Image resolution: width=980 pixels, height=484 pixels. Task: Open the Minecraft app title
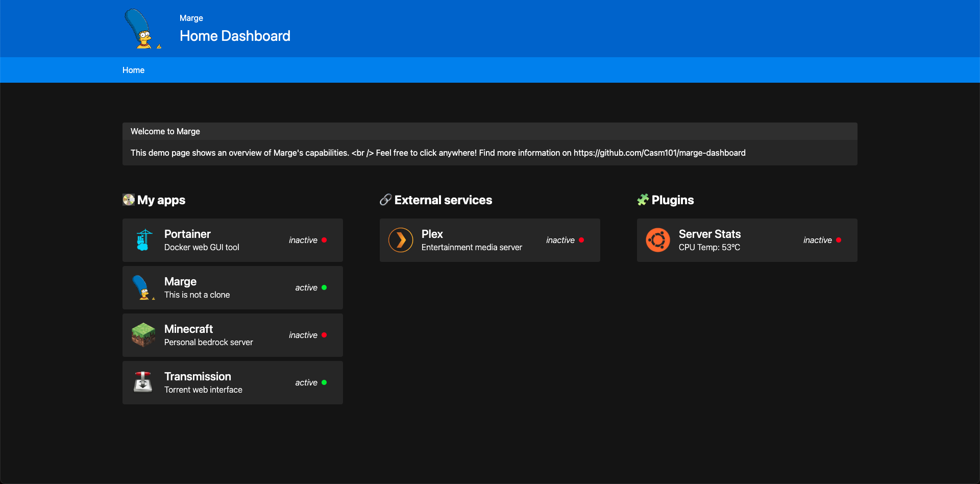click(x=188, y=329)
